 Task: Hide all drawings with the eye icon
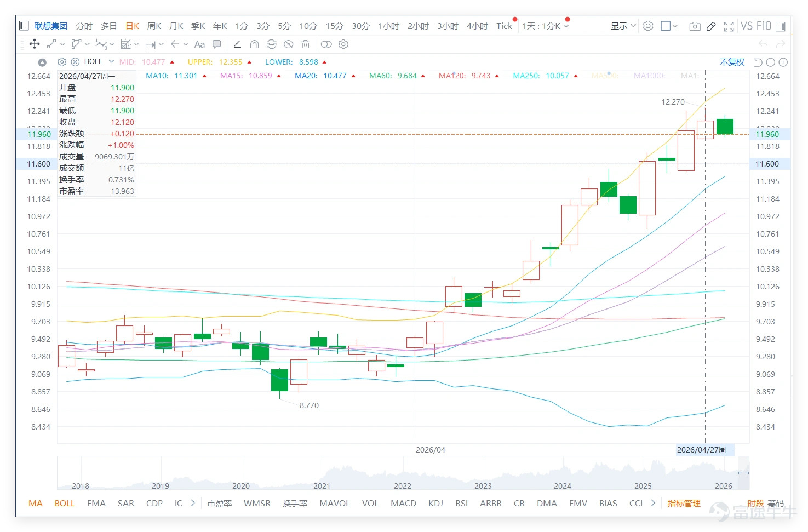[x=289, y=44]
